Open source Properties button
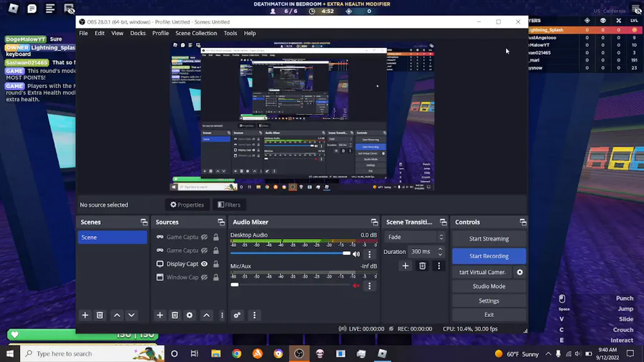The width and height of the screenshot is (644, 362). click(187, 205)
